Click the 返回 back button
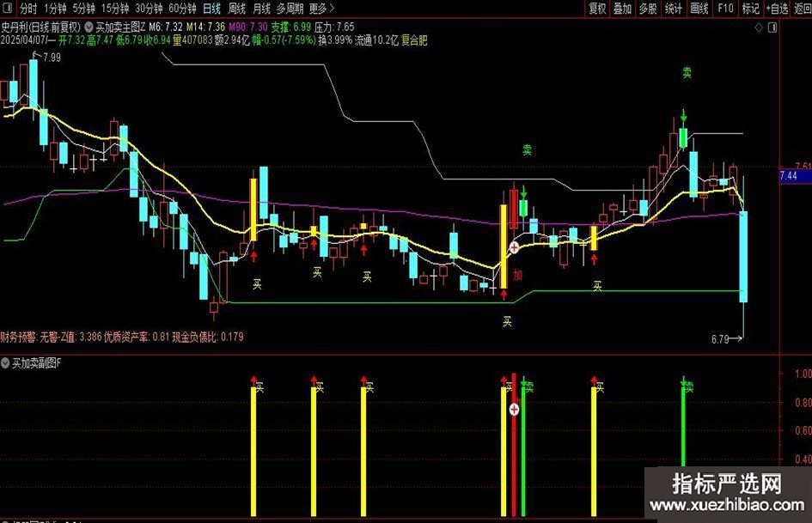 coord(803,9)
